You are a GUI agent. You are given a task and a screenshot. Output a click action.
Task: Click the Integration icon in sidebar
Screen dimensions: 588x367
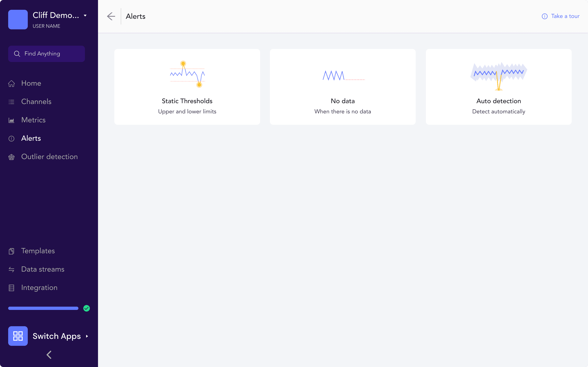pyautogui.click(x=11, y=288)
